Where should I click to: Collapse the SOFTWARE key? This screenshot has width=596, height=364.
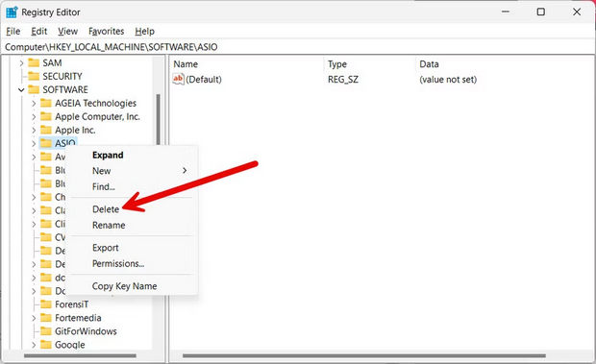point(21,90)
